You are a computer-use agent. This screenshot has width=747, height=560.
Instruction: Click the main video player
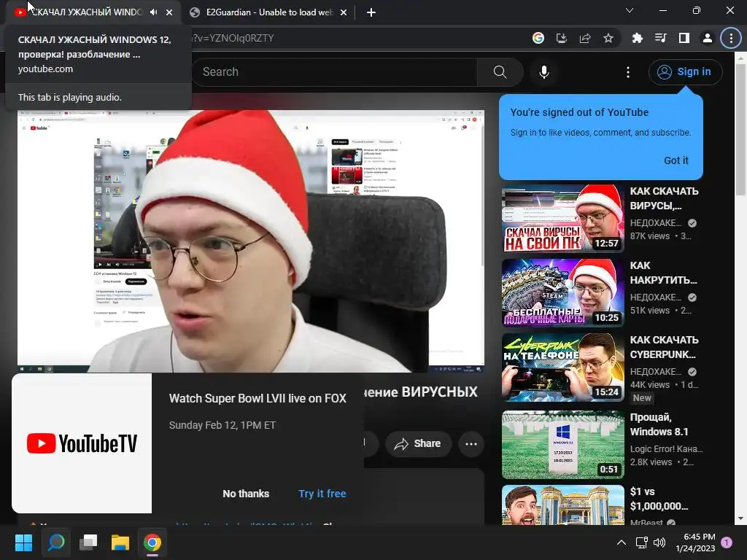coord(251,241)
